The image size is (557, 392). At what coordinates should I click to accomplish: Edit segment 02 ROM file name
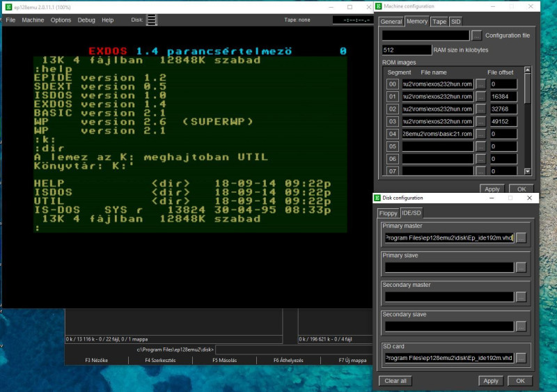coord(438,109)
